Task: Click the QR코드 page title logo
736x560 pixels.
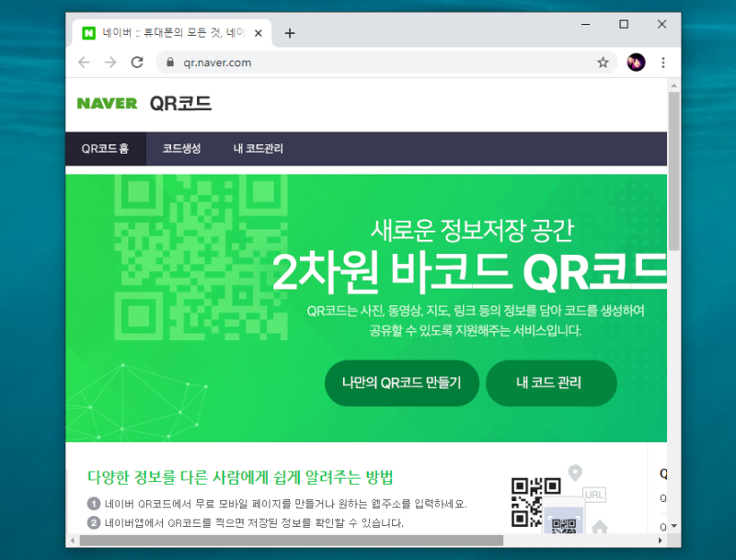Action: (x=180, y=103)
